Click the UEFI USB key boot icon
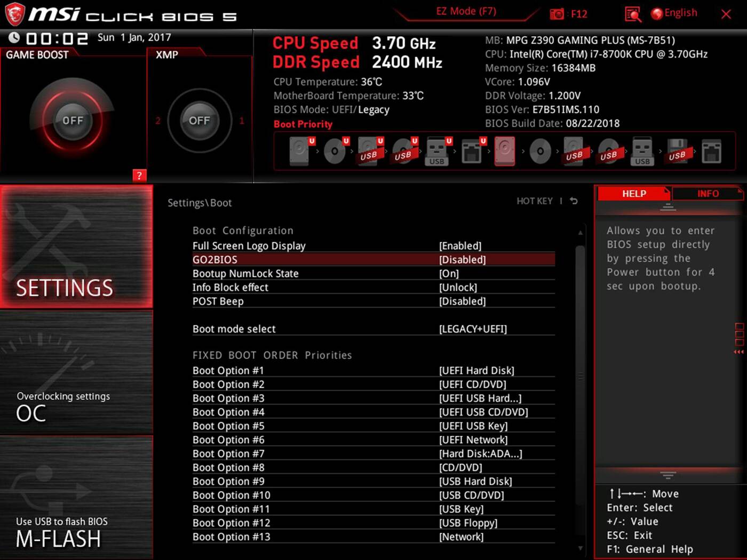Screen dimensions: 747x560 437,151
